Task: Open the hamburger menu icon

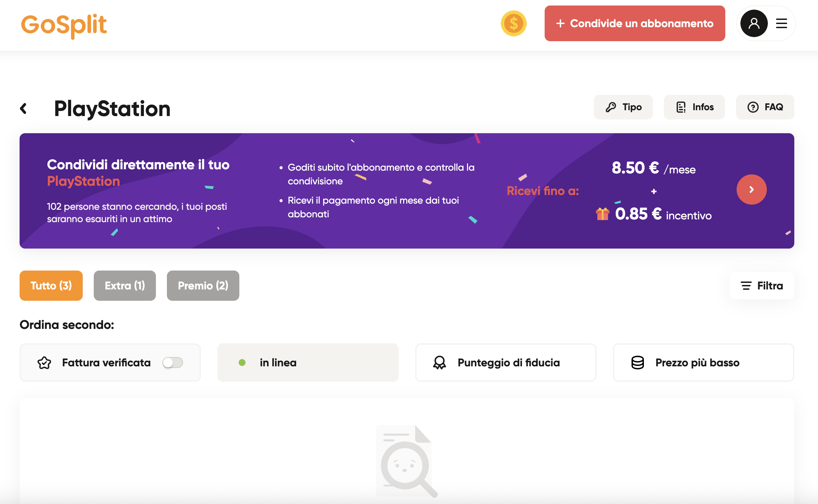Action: pyautogui.click(x=781, y=23)
